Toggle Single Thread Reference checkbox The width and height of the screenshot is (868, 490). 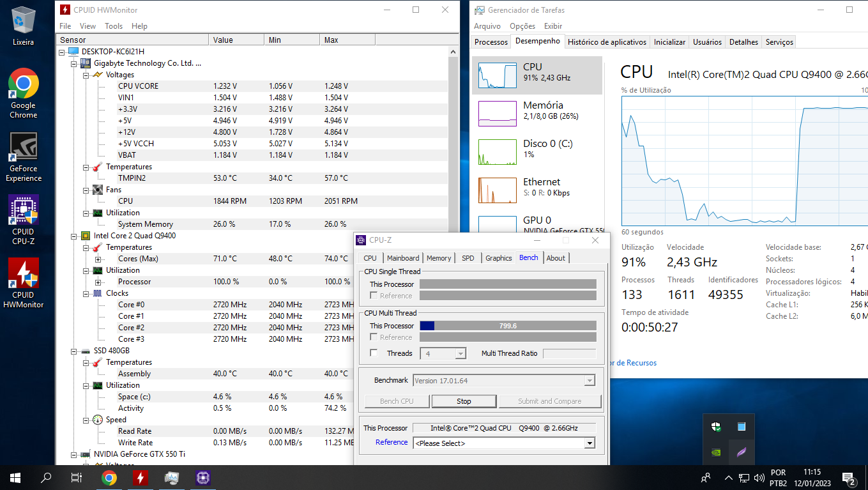[374, 296]
